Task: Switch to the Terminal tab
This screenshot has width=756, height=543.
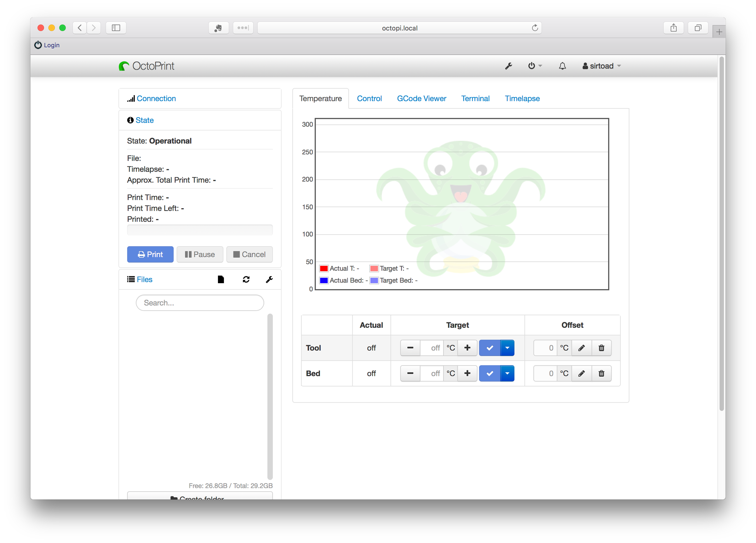Action: pos(475,98)
